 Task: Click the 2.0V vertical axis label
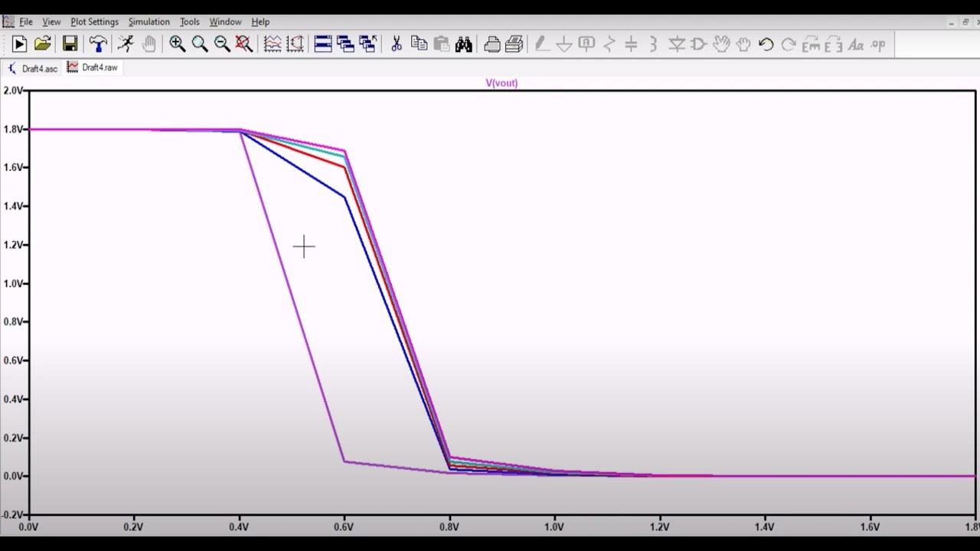[x=14, y=90]
